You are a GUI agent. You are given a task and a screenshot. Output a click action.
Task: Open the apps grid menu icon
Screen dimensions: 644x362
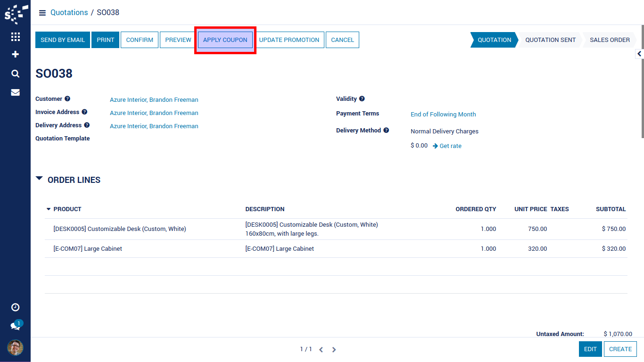(15, 37)
